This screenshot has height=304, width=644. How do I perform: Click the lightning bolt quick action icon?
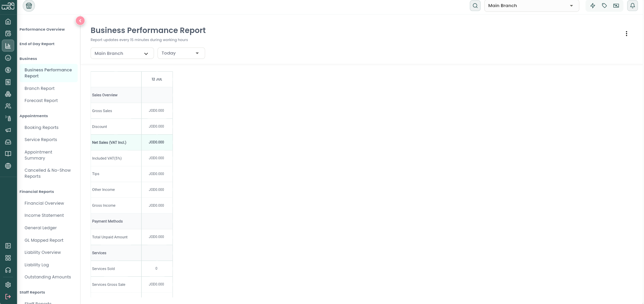pos(593,6)
